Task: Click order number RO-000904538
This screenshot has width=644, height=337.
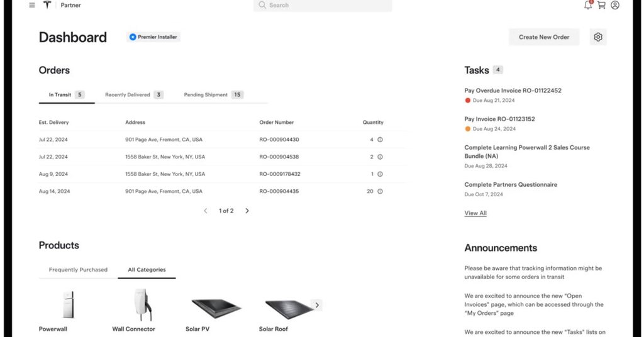Action: click(x=279, y=157)
